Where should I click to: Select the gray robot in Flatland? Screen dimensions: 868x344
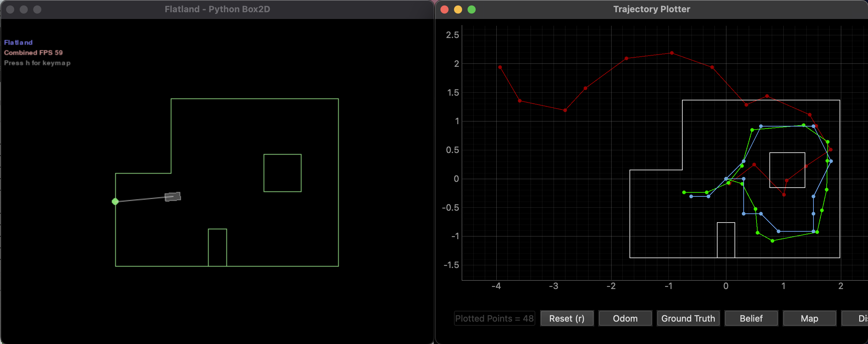point(173,197)
